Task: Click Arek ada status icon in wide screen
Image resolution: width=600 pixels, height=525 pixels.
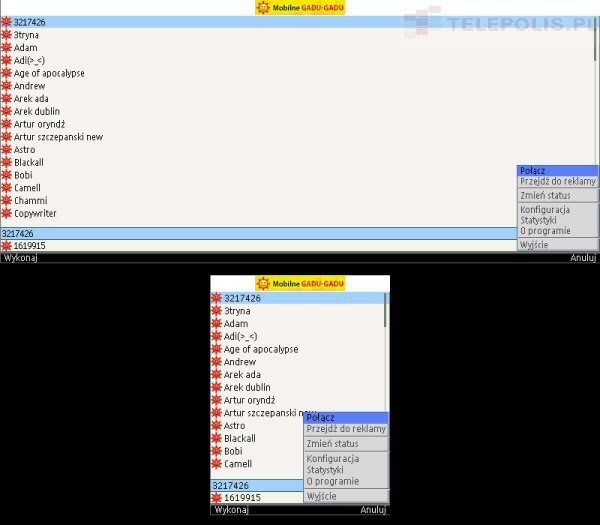Action: point(7,98)
